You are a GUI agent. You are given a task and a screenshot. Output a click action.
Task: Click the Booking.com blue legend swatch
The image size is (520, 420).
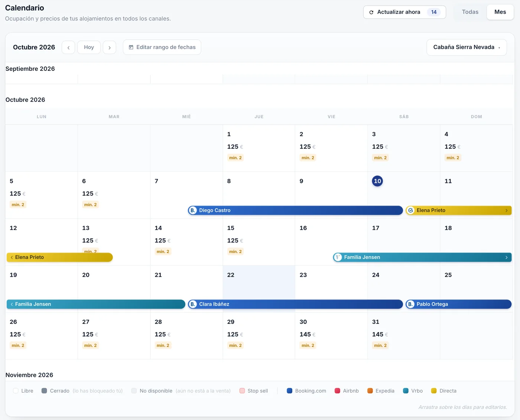point(290,391)
